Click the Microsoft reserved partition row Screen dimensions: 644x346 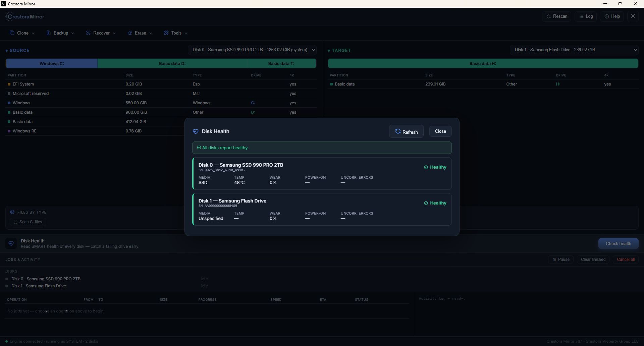[161, 94]
